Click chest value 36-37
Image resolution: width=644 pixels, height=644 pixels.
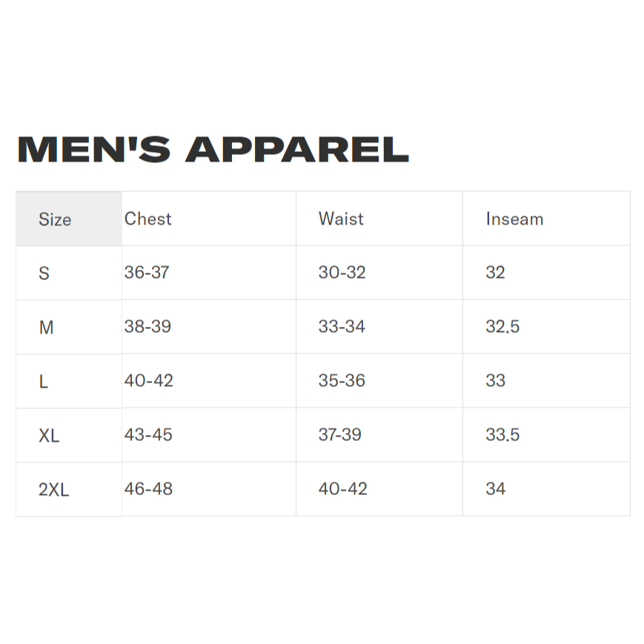click(147, 272)
